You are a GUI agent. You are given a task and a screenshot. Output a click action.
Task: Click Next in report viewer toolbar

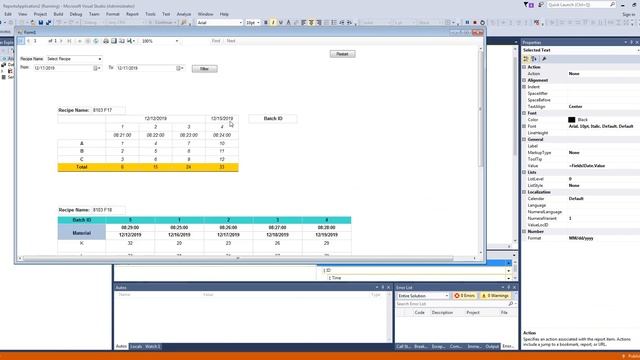click(231, 41)
